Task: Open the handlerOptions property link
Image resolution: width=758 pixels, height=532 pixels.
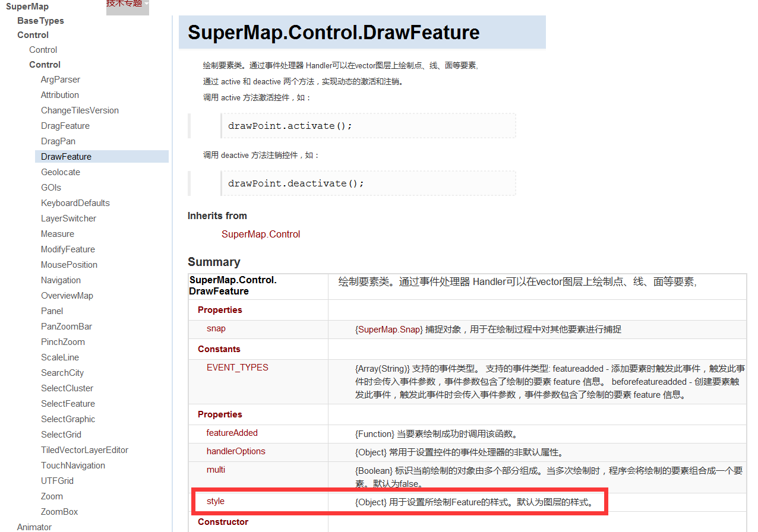Action: pyautogui.click(x=236, y=451)
